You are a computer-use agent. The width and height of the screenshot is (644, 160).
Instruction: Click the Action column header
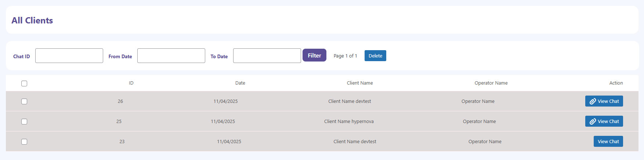[616, 83]
